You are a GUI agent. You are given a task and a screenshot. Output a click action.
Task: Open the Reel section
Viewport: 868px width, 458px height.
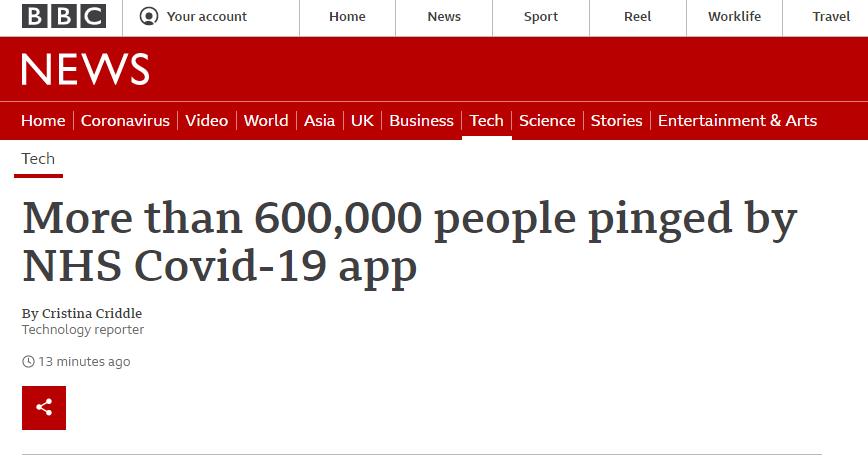[x=637, y=17]
